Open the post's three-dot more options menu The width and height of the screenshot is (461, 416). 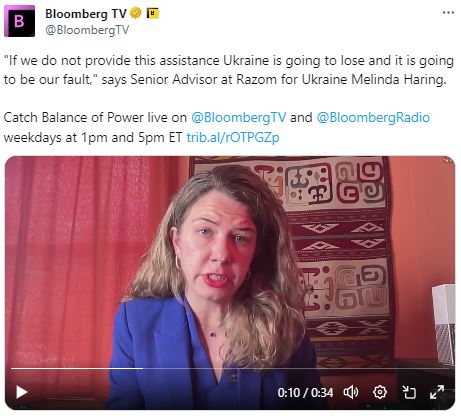(448, 13)
